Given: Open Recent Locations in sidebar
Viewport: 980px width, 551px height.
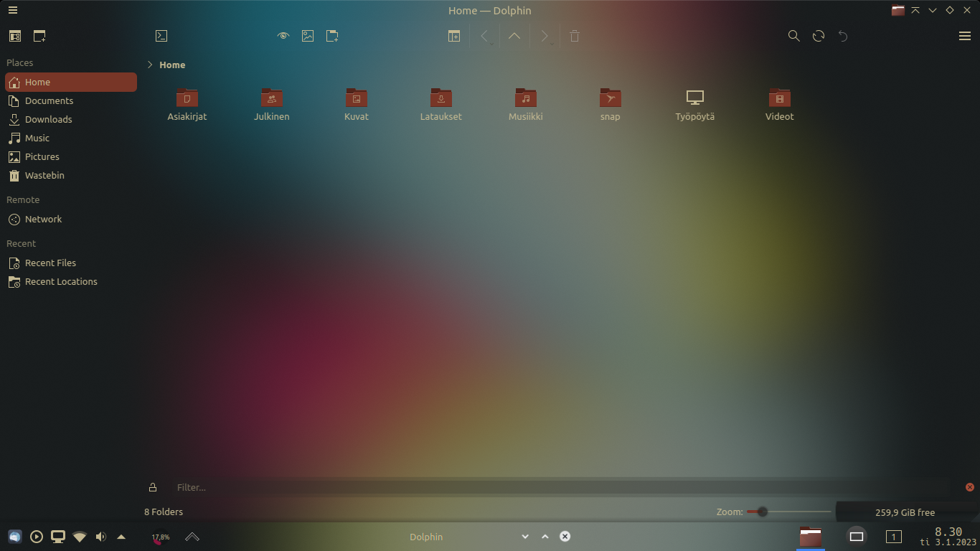Looking at the screenshot, I should 71,281.
